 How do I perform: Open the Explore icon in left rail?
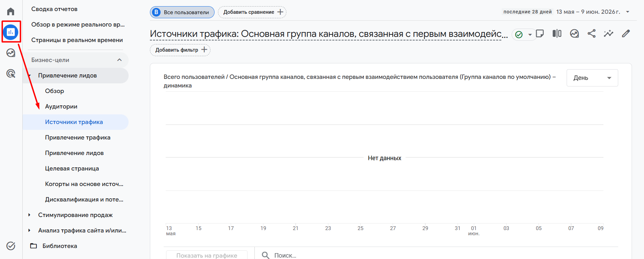11,53
